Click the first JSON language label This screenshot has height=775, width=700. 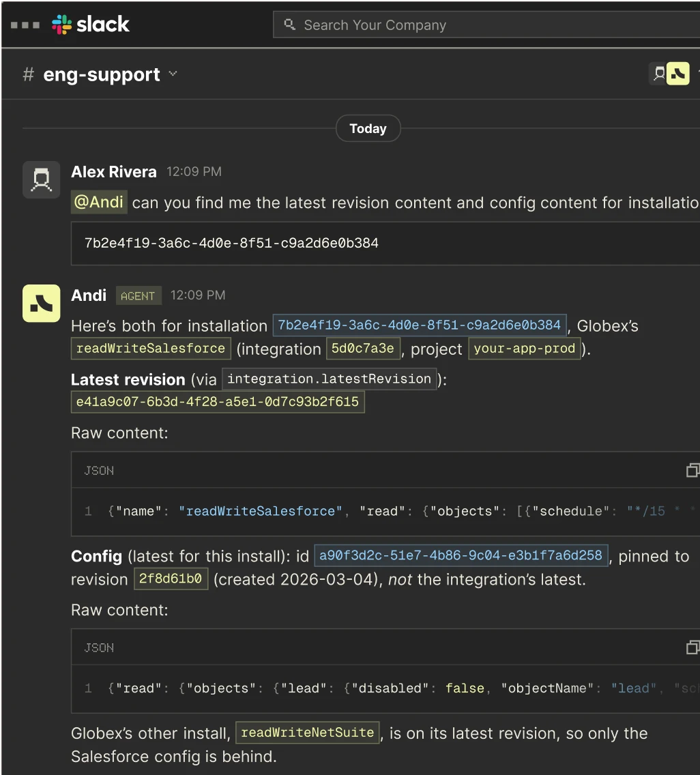coord(99,471)
